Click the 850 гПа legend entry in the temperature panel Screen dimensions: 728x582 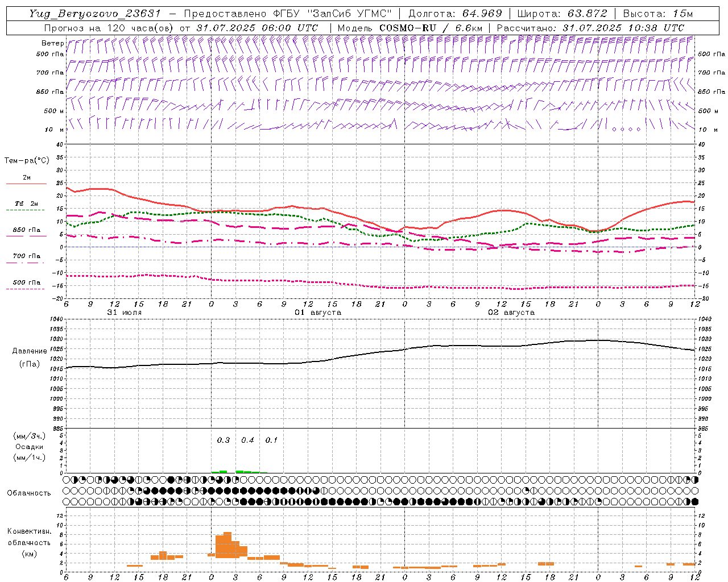(26, 230)
